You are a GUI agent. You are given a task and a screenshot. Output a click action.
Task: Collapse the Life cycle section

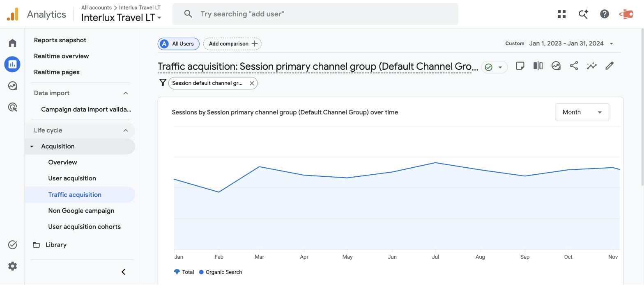pyautogui.click(x=126, y=130)
